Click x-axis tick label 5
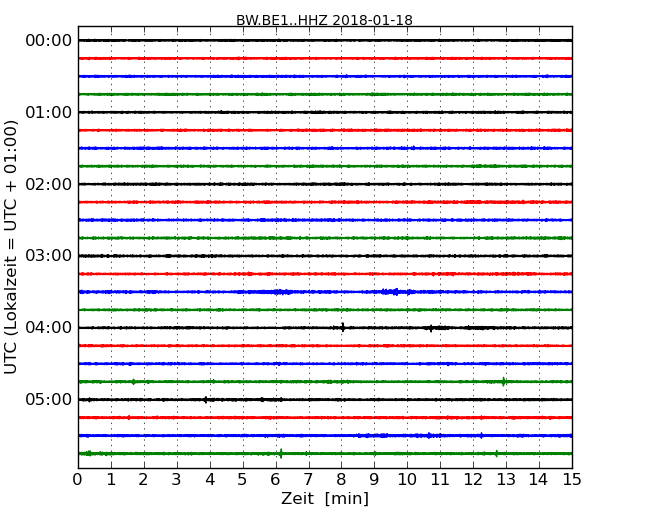 click(243, 480)
